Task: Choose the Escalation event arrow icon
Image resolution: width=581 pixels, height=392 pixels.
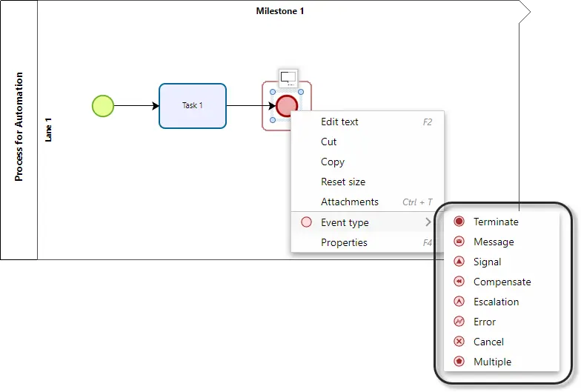Action: 459,302
